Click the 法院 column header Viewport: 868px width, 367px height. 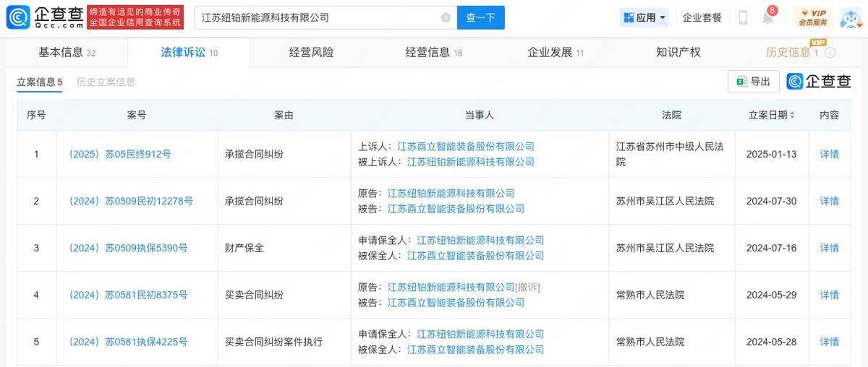point(671,116)
